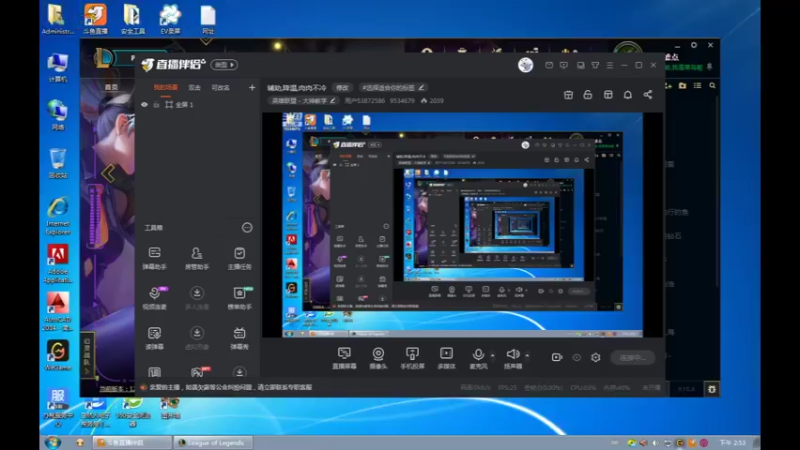Open 首页 tab in League client
Screen dimensions: 800x450
pos(111,87)
